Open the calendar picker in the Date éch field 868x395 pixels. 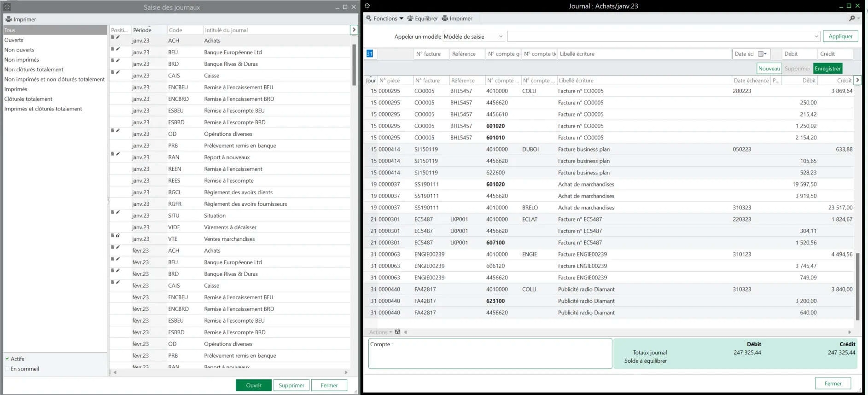tap(763, 54)
